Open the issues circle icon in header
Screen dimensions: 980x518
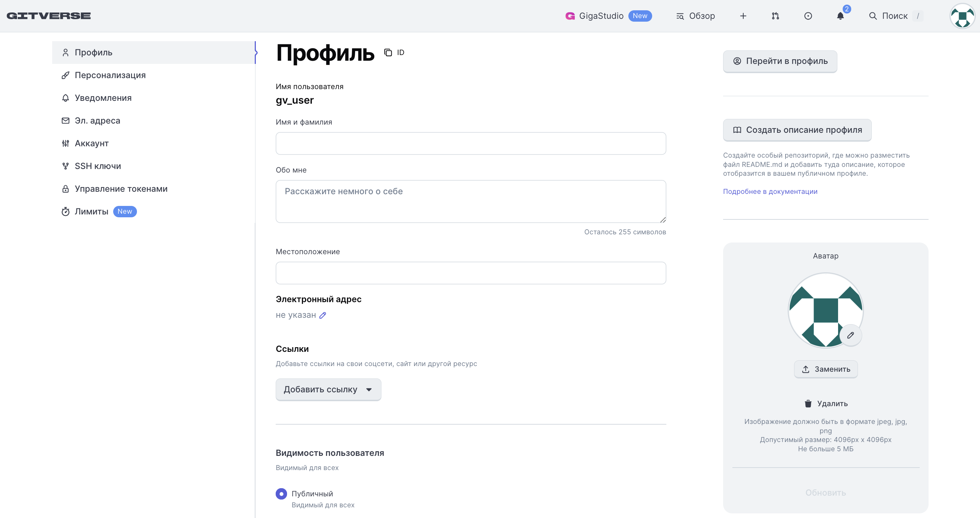808,16
